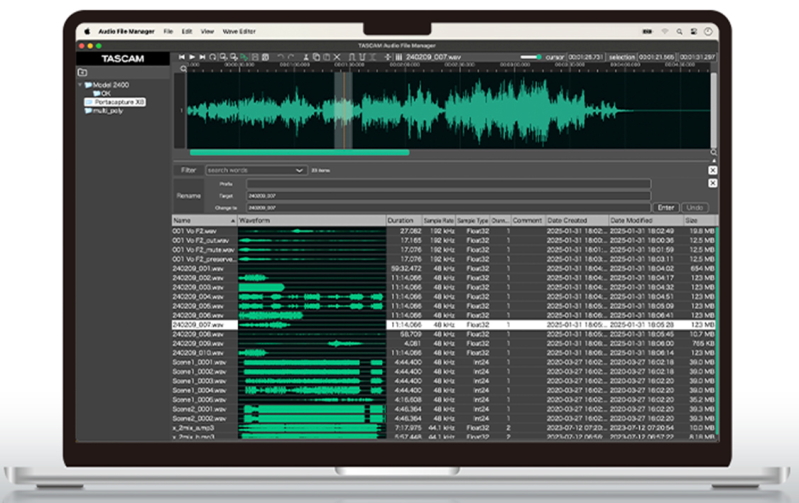Click the dimmed third bracket icon in the toolbar
This screenshot has height=503, width=799.
373,57
